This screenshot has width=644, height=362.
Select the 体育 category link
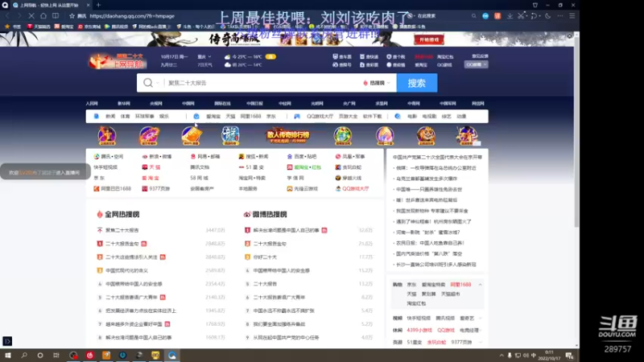point(126,117)
